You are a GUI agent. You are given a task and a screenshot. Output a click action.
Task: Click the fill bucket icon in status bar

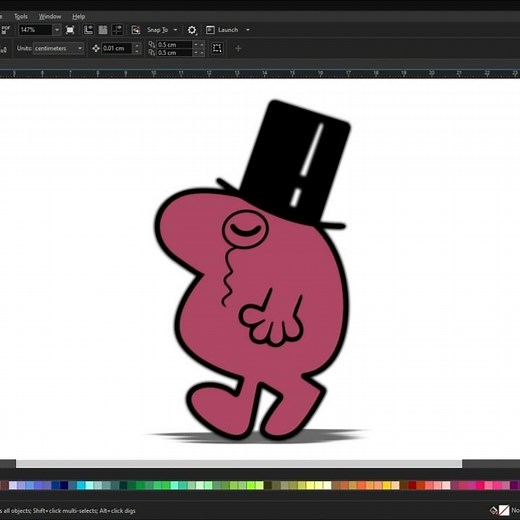(x=493, y=510)
